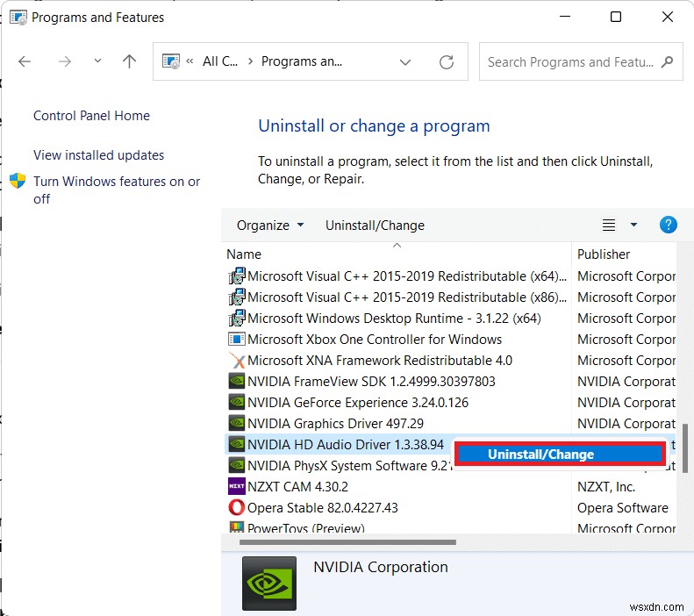The height and width of the screenshot is (616, 694).
Task: Open View installed updates link
Action: click(98, 155)
